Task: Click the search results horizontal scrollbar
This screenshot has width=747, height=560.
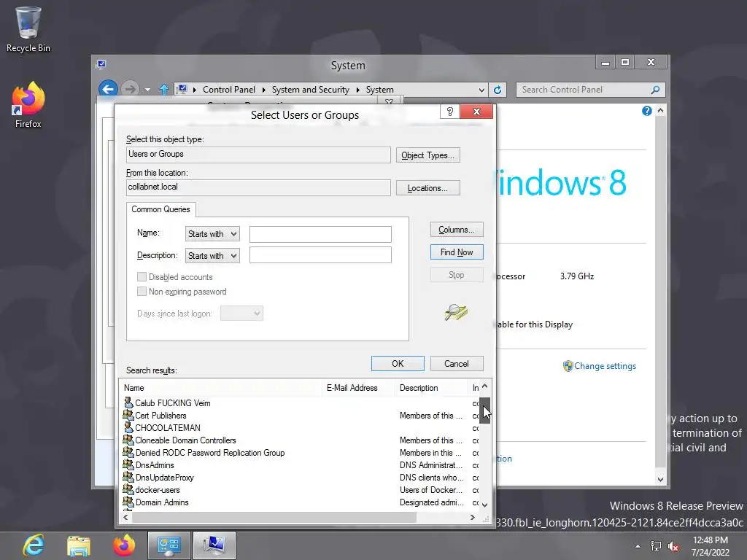Action: [274, 517]
